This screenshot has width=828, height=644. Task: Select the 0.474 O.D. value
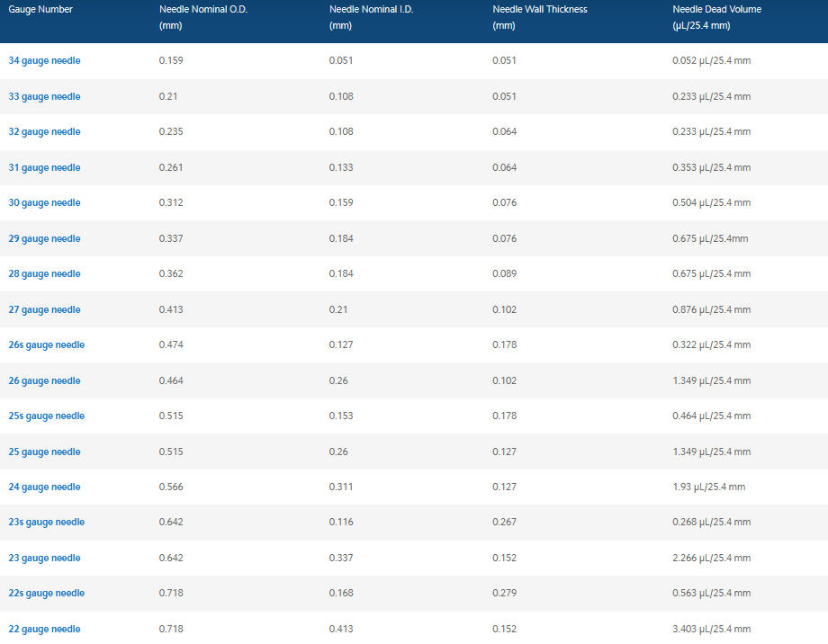tap(171, 344)
